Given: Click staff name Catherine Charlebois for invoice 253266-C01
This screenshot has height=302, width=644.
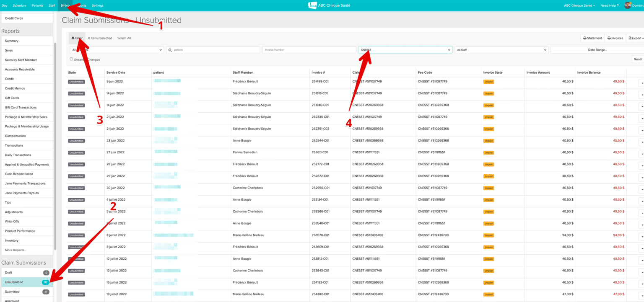Looking at the screenshot, I should pyautogui.click(x=248, y=212).
